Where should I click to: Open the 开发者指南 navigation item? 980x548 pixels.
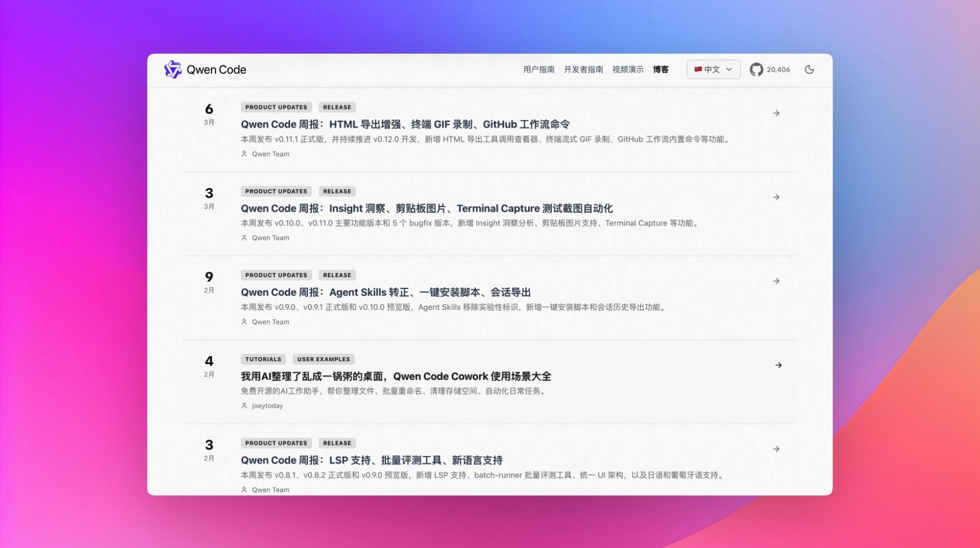point(584,69)
